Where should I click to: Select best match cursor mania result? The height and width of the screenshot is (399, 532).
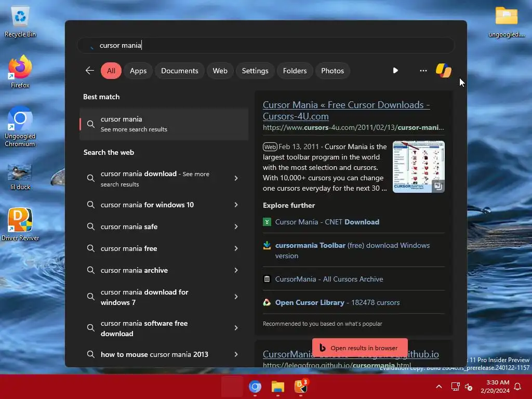click(164, 124)
